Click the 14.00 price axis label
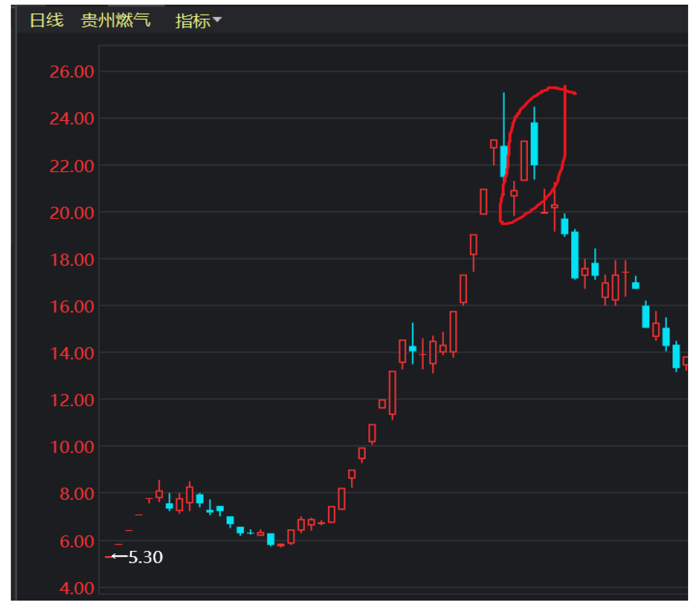This screenshot has height=612, width=700. 71,353
